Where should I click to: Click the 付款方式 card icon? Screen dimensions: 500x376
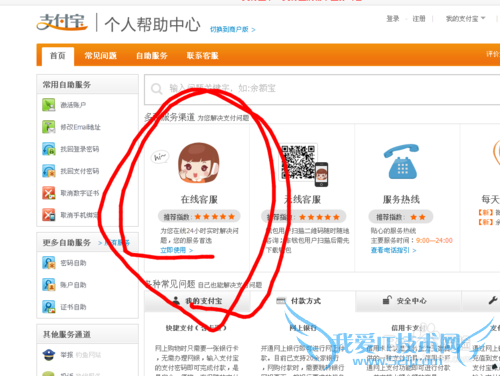click(281, 301)
